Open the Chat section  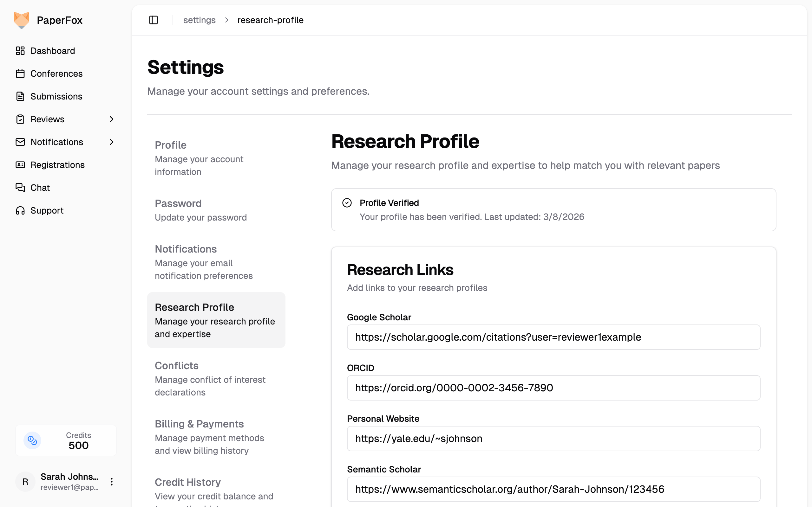pos(40,188)
